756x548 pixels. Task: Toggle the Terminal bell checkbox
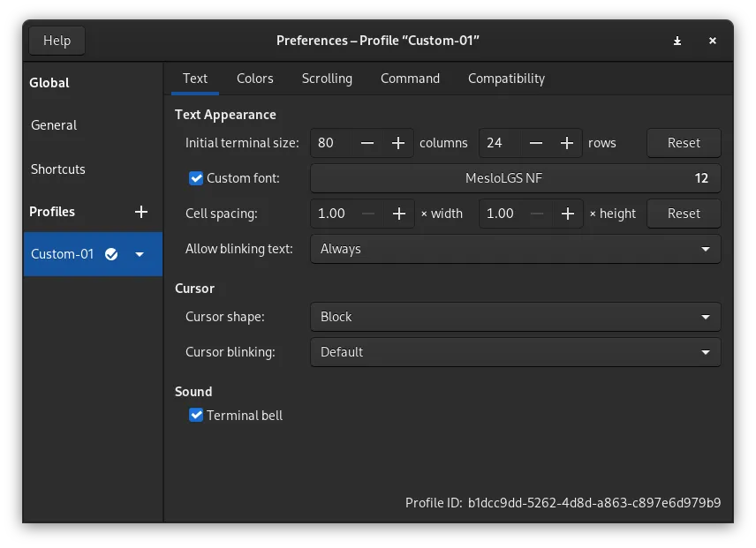click(196, 415)
